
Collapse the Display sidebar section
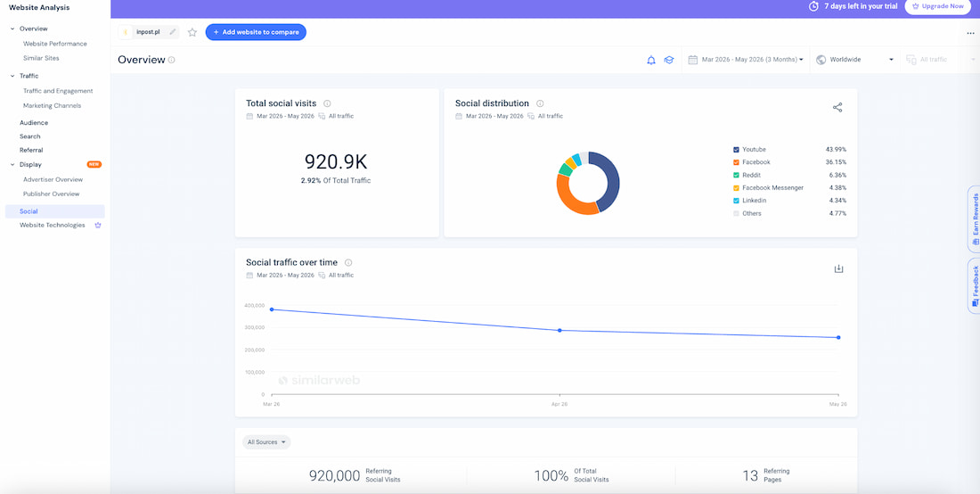pos(12,164)
